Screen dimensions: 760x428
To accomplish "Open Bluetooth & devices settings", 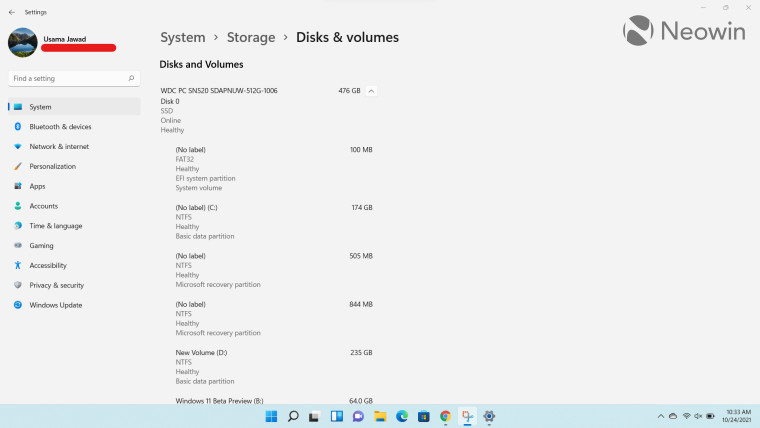I will pos(74,127).
